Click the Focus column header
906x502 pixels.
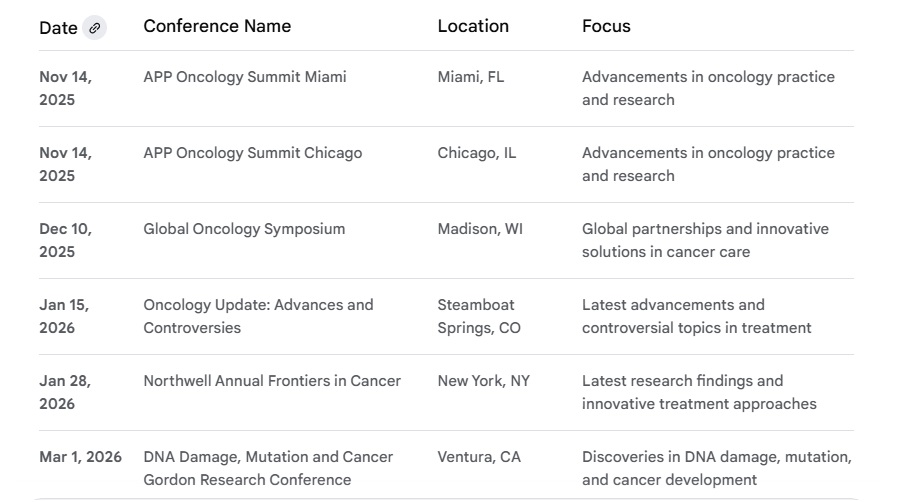tap(606, 26)
